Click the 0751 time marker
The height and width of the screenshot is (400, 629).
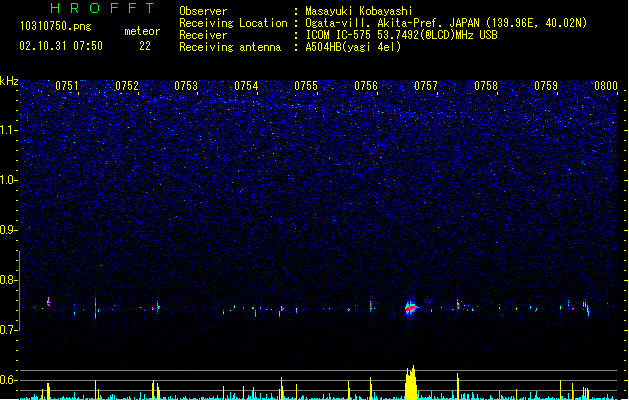[67, 86]
